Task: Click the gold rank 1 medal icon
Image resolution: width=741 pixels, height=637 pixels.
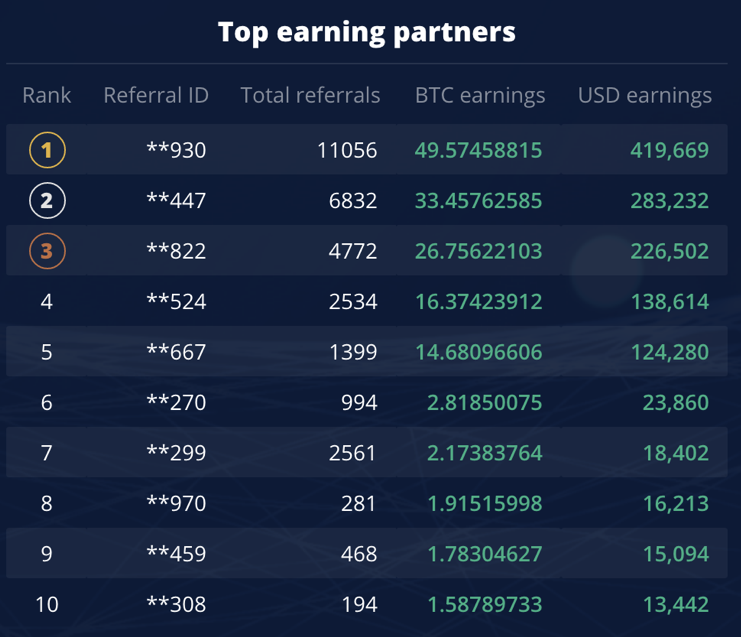Action: pos(47,151)
